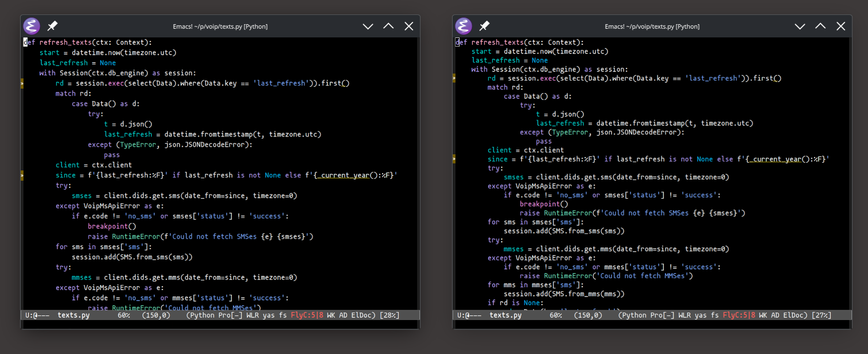Toggle the pin icon in right window titlebar
Image resolution: width=868 pixels, height=354 pixels.
(x=484, y=26)
